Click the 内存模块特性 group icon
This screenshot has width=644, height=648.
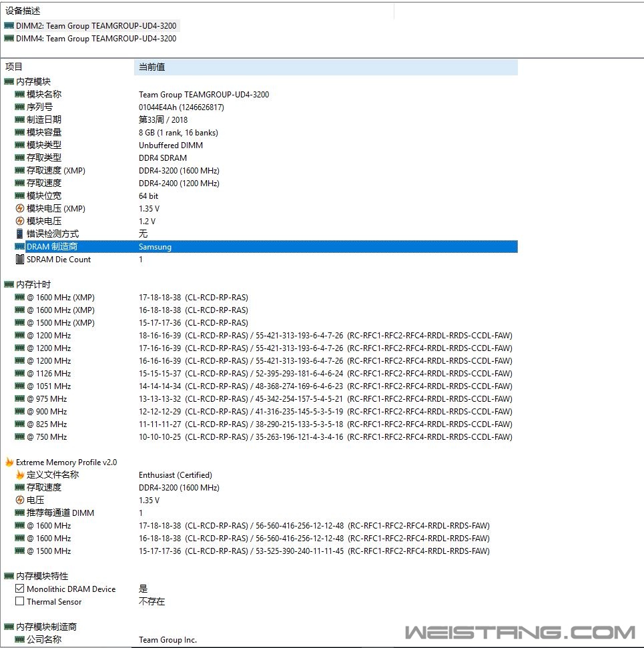click(x=9, y=576)
